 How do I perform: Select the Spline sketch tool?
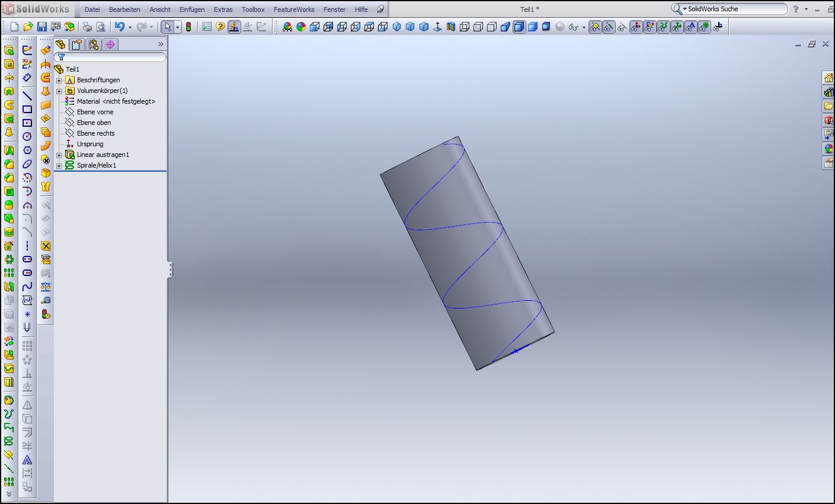[27, 287]
